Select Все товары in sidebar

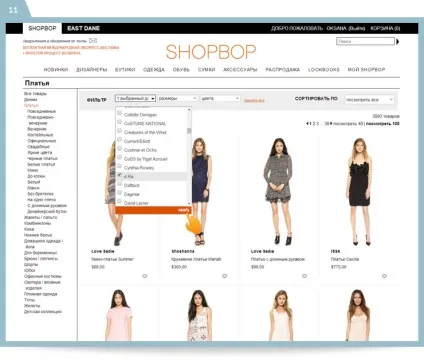point(35,94)
